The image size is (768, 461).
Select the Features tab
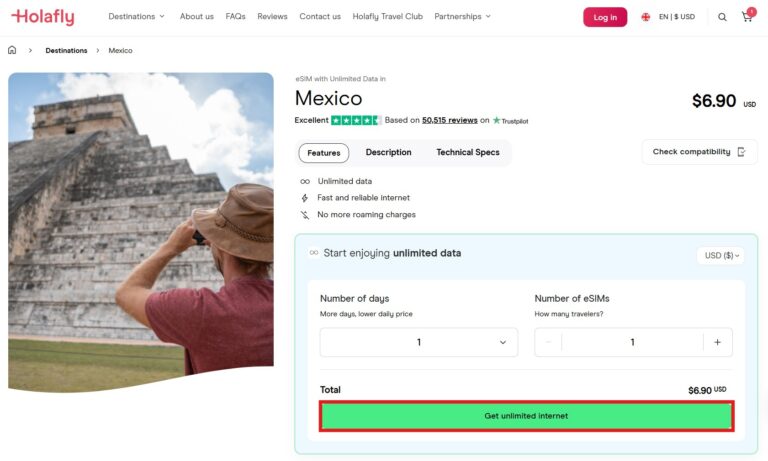click(324, 153)
